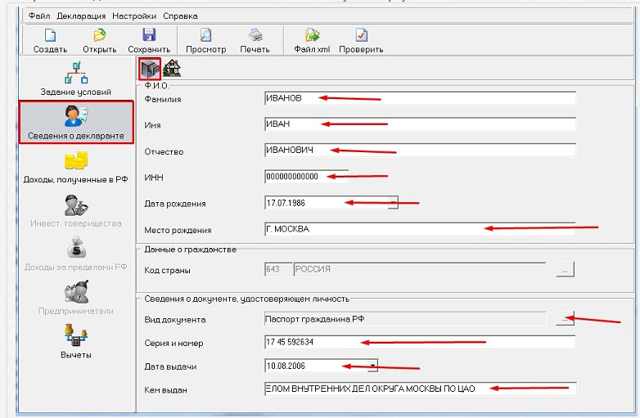Open the Задание условий section
640x418 pixels.
pyautogui.click(x=76, y=79)
